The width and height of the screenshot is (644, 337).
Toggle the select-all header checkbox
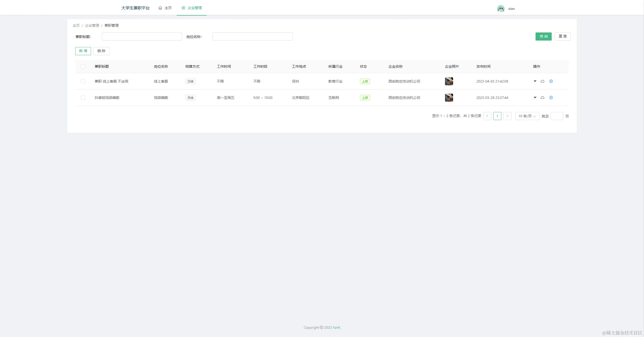tap(83, 66)
